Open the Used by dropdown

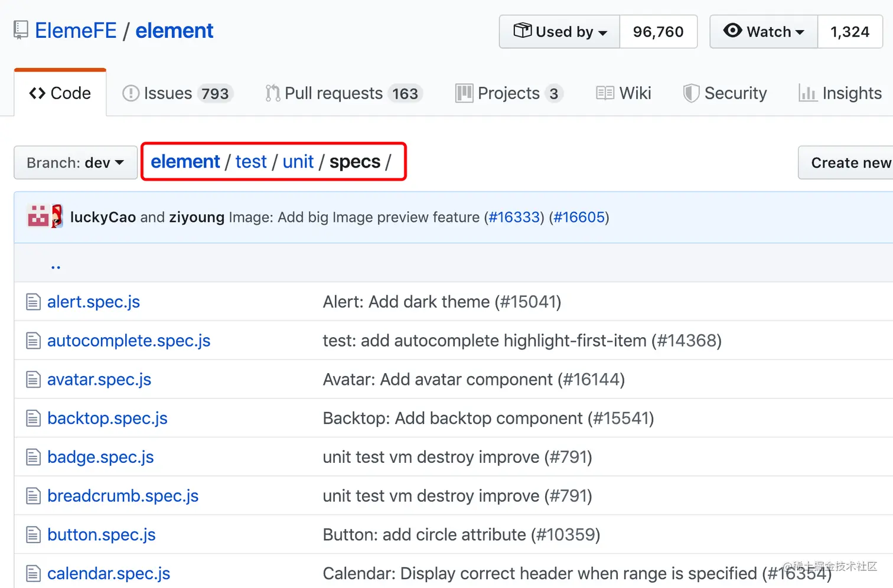click(x=559, y=32)
